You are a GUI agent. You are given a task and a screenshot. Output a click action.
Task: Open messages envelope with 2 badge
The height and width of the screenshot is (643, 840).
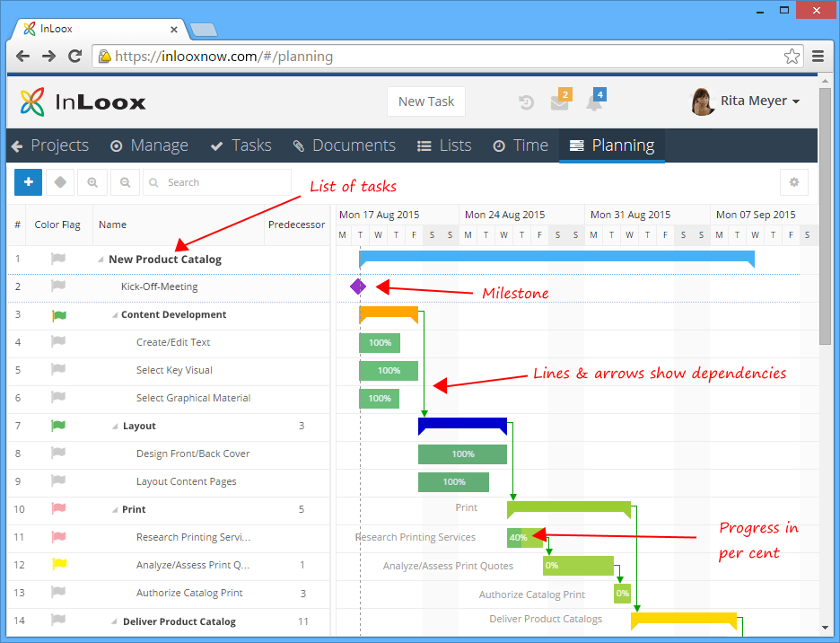pyautogui.click(x=560, y=101)
